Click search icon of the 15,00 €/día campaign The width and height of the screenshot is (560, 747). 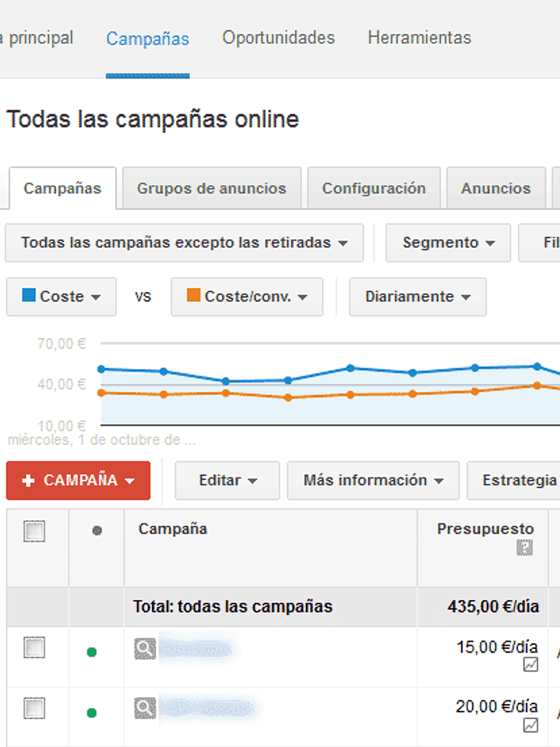pos(145,649)
